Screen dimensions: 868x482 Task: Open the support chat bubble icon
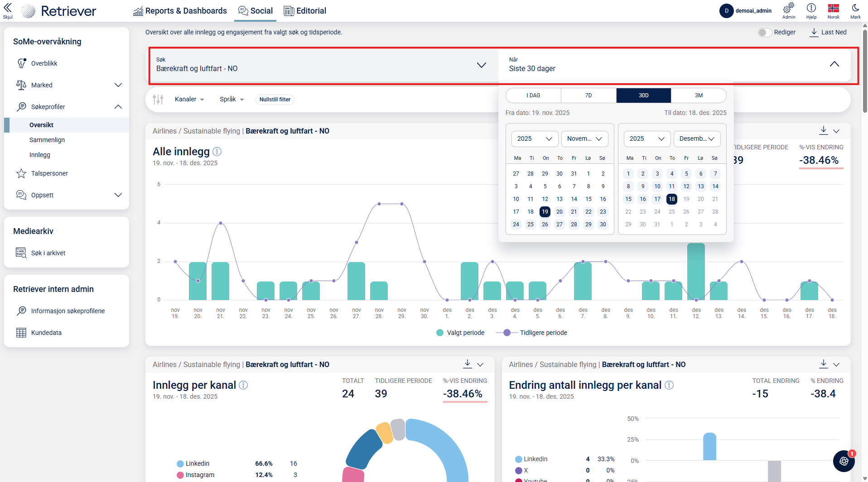coord(844,461)
